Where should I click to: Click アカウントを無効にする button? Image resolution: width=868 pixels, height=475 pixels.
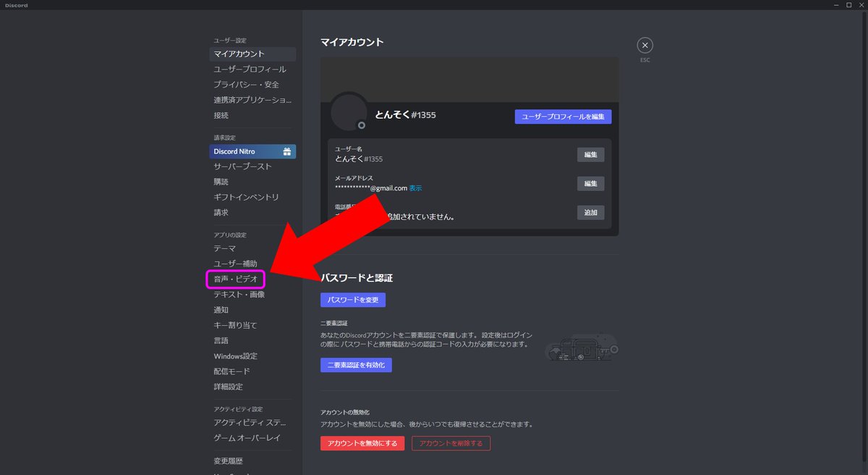[x=362, y=443]
